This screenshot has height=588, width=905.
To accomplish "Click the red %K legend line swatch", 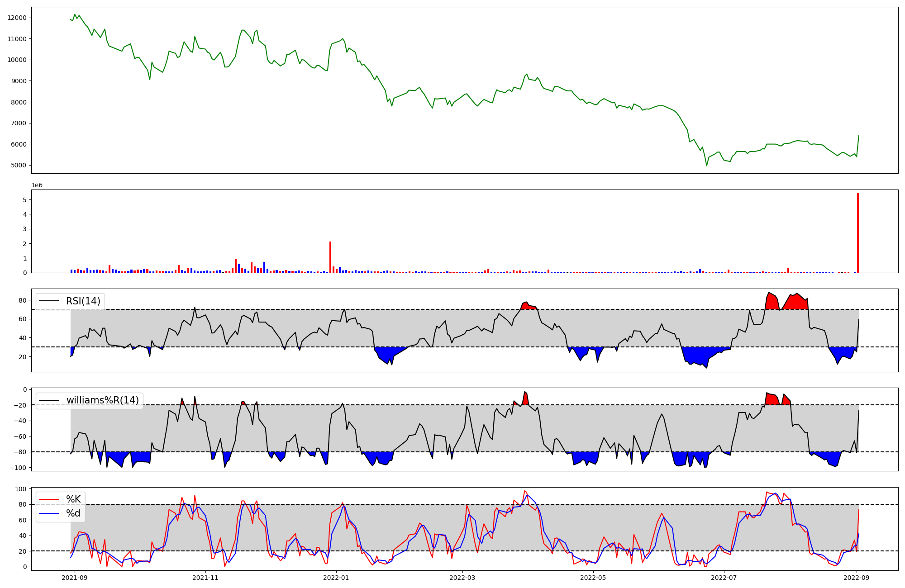I will tap(49, 499).
